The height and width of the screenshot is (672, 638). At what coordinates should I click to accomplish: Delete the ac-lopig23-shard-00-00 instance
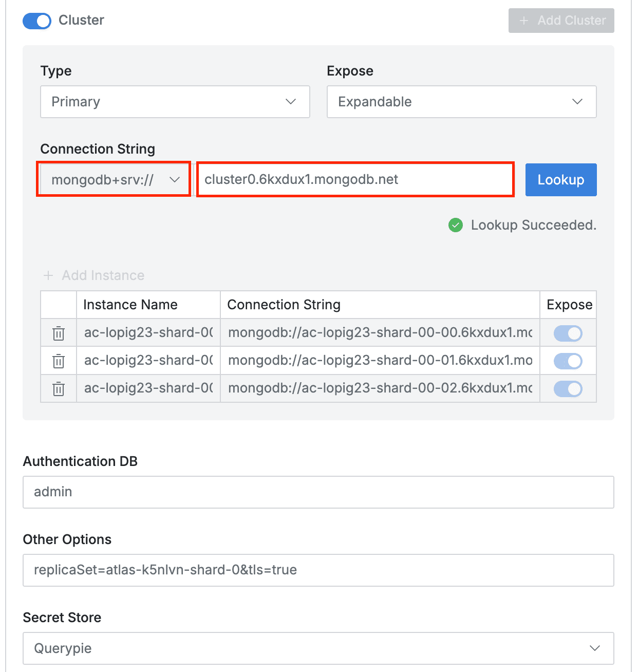58,333
